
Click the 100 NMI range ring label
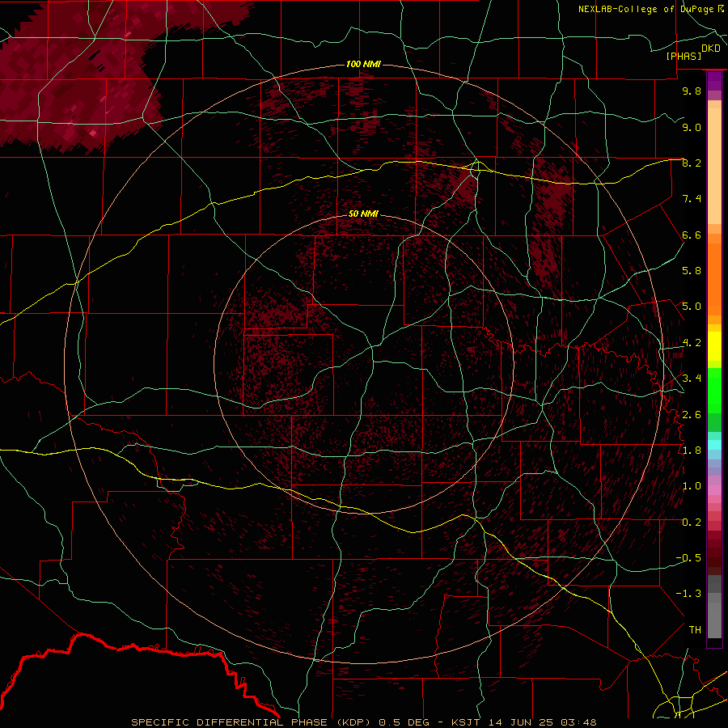[363, 64]
